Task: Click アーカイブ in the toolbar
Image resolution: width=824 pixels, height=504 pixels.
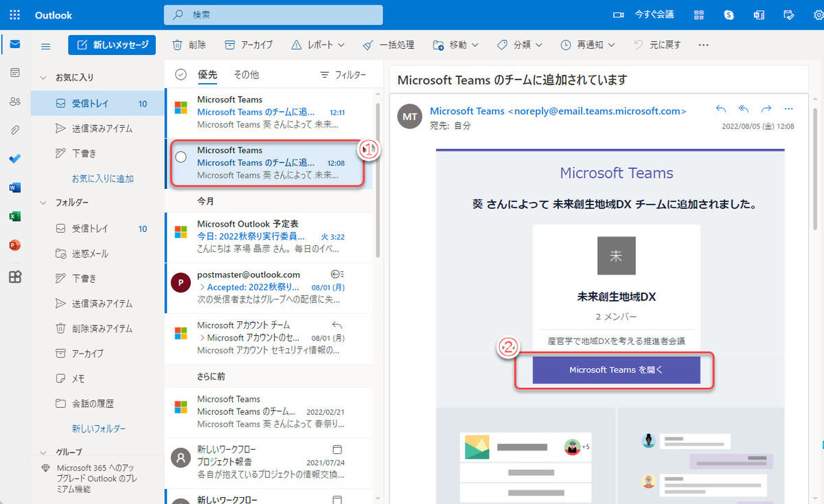Action: (249, 45)
